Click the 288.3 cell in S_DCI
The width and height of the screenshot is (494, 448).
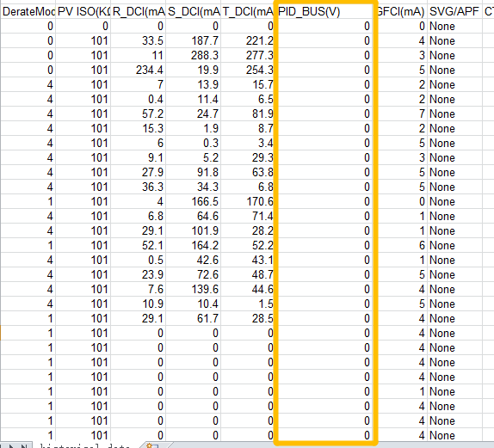click(x=194, y=55)
